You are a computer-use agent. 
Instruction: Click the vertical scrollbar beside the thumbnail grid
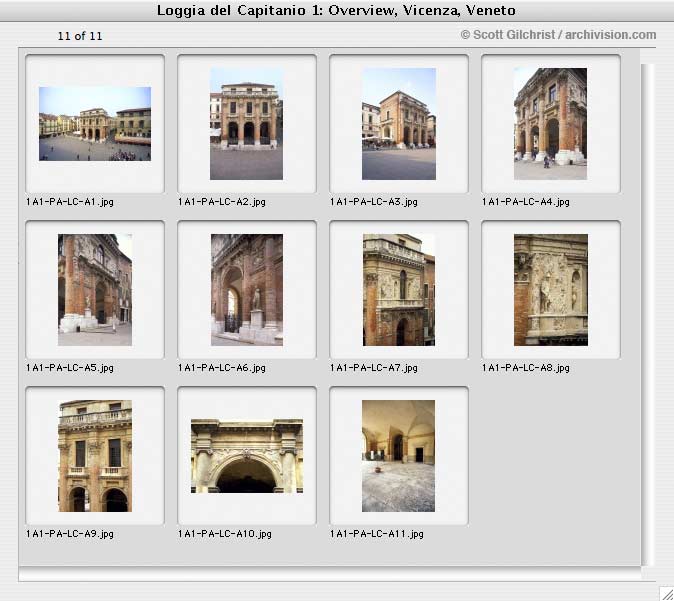[647, 314]
